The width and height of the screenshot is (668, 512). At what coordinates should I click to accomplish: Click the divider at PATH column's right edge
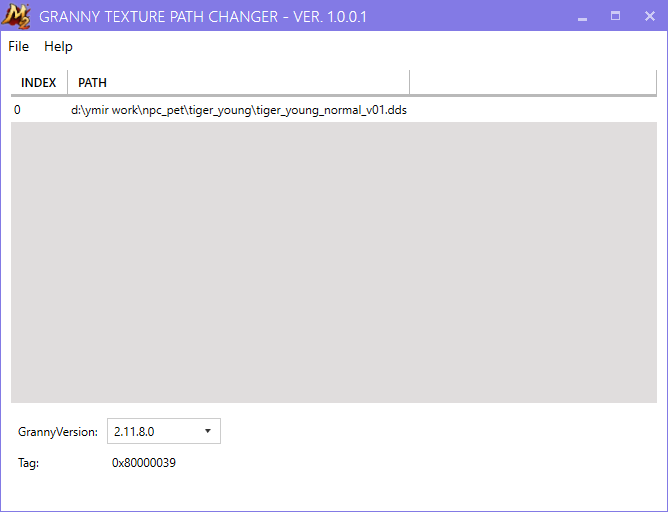pos(410,83)
